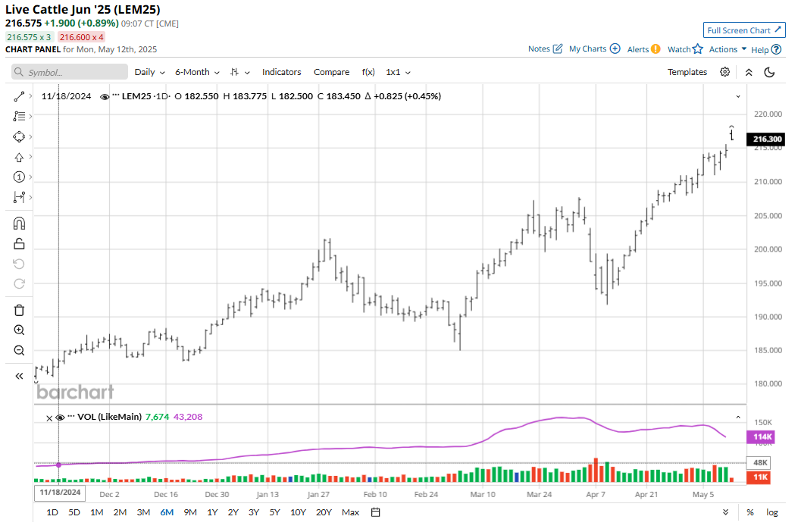Open the Compare menu
This screenshot has height=532, width=801.
pyautogui.click(x=331, y=72)
